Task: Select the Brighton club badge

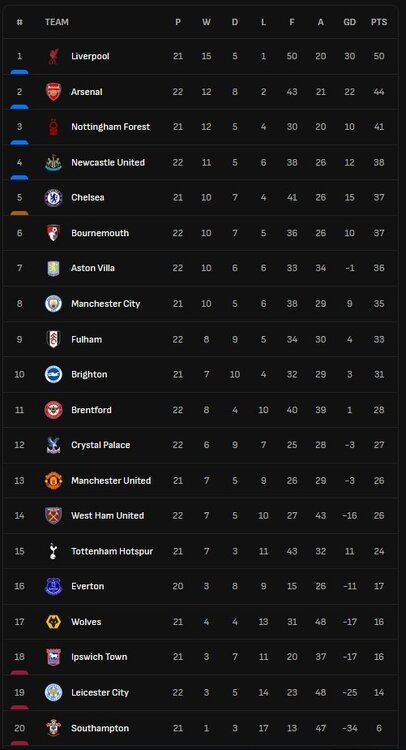Action: pyautogui.click(x=53, y=375)
